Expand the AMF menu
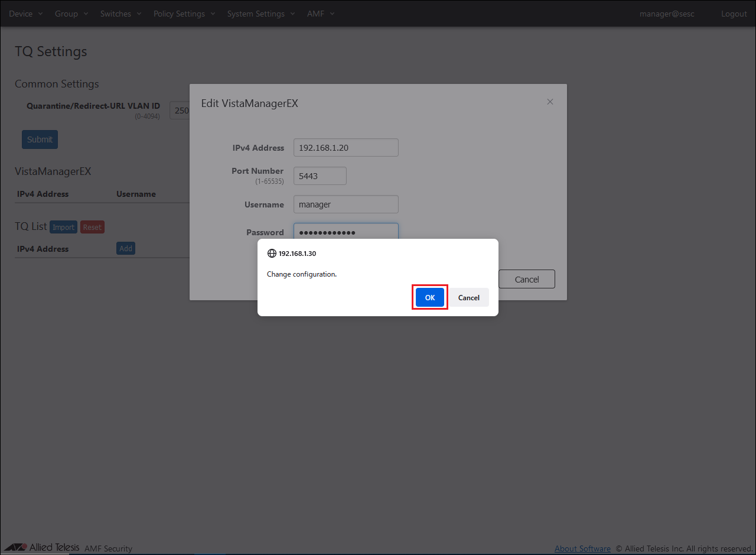Viewport: 756px width, 555px height. click(x=321, y=14)
